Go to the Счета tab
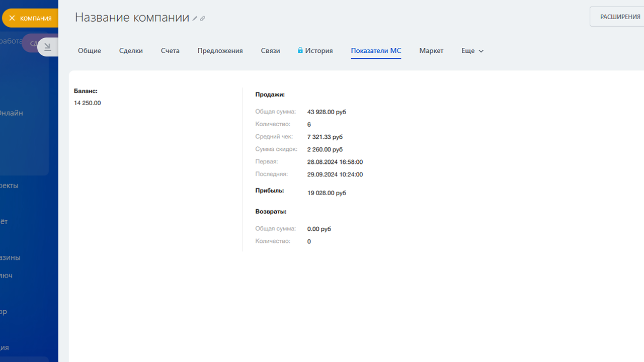The height and width of the screenshot is (362, 644). point(170,51)
